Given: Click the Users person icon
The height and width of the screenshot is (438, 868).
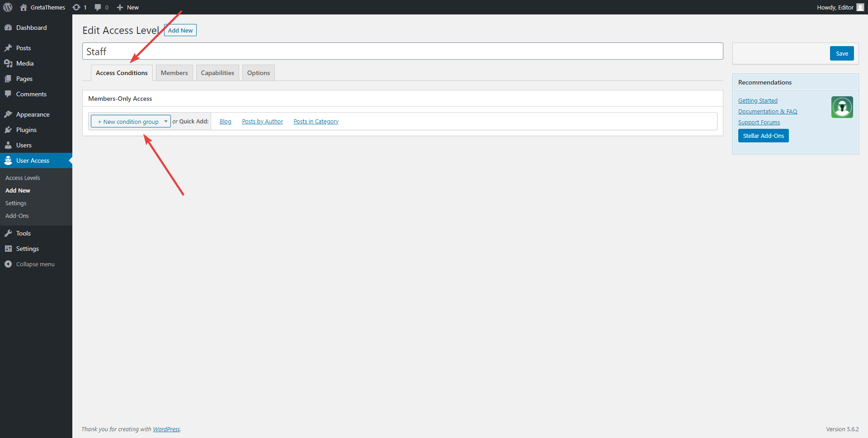Looking at the screenshot, I should [x=8, y=145].
